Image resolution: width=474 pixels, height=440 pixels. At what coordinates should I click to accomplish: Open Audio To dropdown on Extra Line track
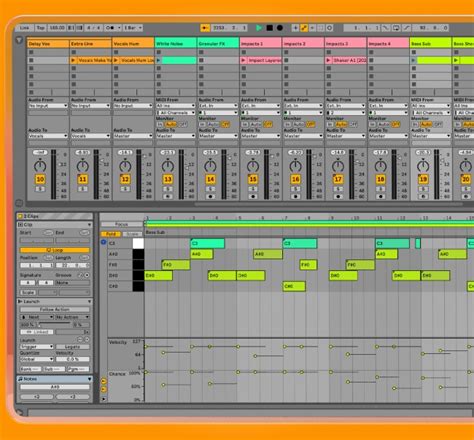(90, 136)
